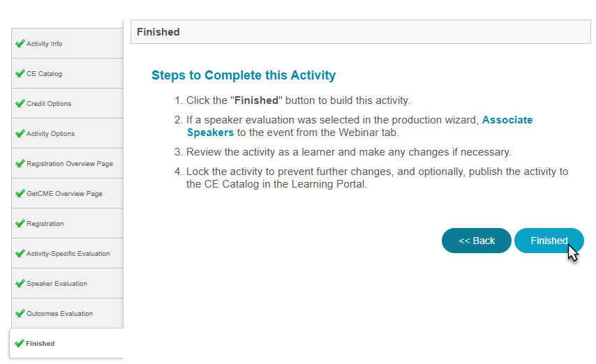Image resolution: width=596 pixels, height=364 pixels.
Task: Click the Finished button to build activity
Action: (x=549, y=241)
